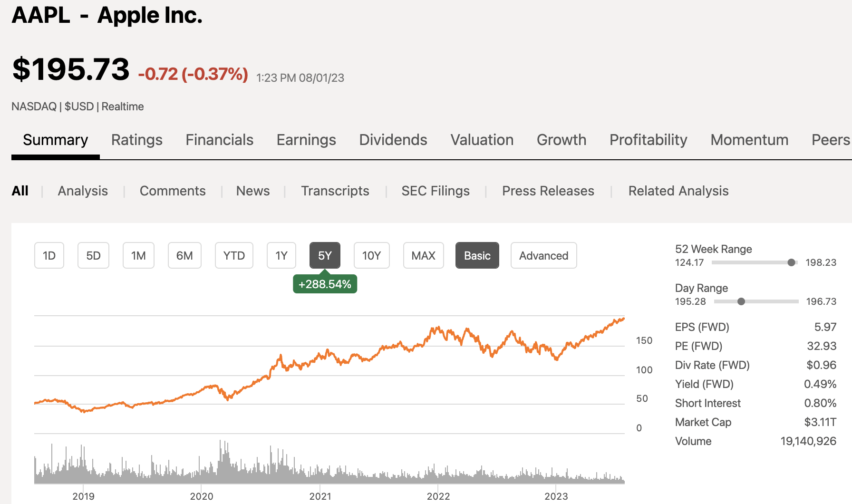Click the timestamp 1:23 PM 08/01/23
Image resolution: width=852 pixels, height=504 pixels.
point(300,78)
